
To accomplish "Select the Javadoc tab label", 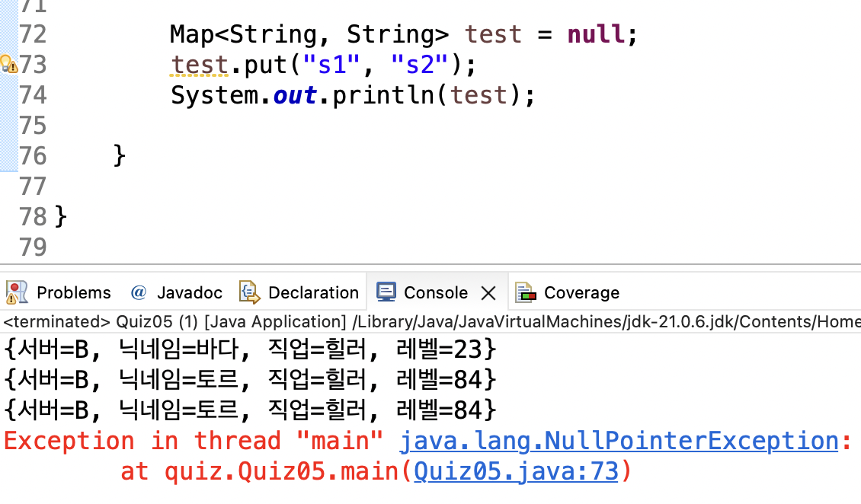I will (x=190, y=293).
